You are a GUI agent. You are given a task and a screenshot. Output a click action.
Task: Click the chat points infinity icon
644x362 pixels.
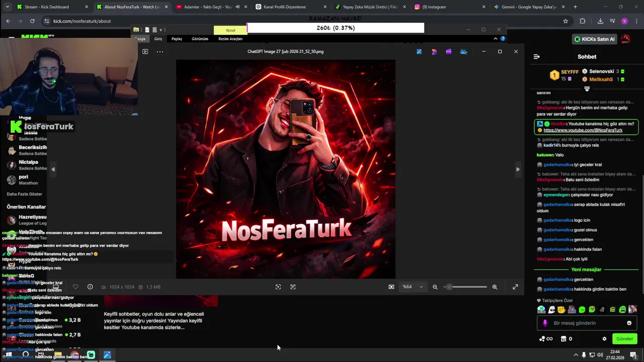[546, 339]
